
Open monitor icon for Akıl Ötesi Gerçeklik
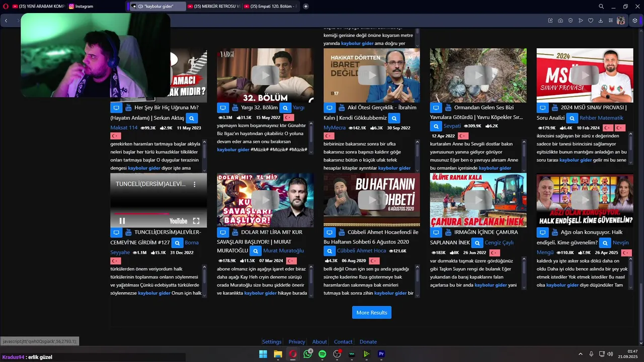[330, 108]
